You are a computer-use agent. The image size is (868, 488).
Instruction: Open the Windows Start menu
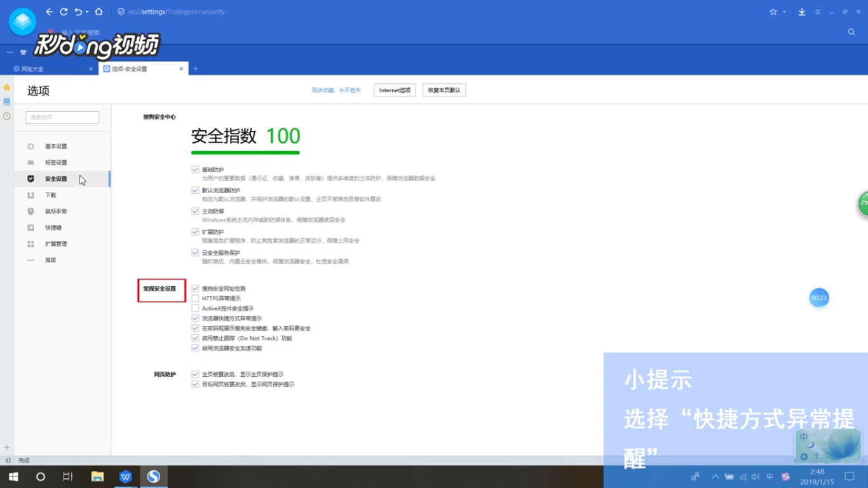point(13,477)
